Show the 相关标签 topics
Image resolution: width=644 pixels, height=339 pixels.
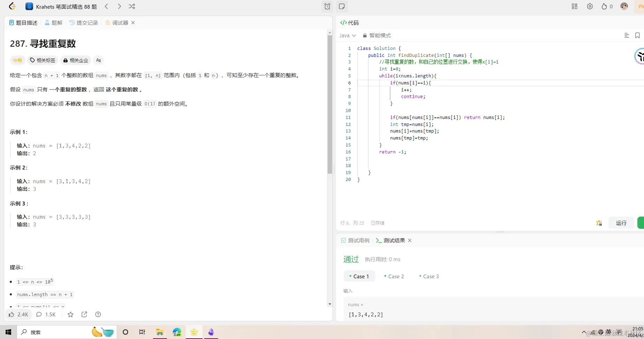pyautogui.click(x=43, y=60)
